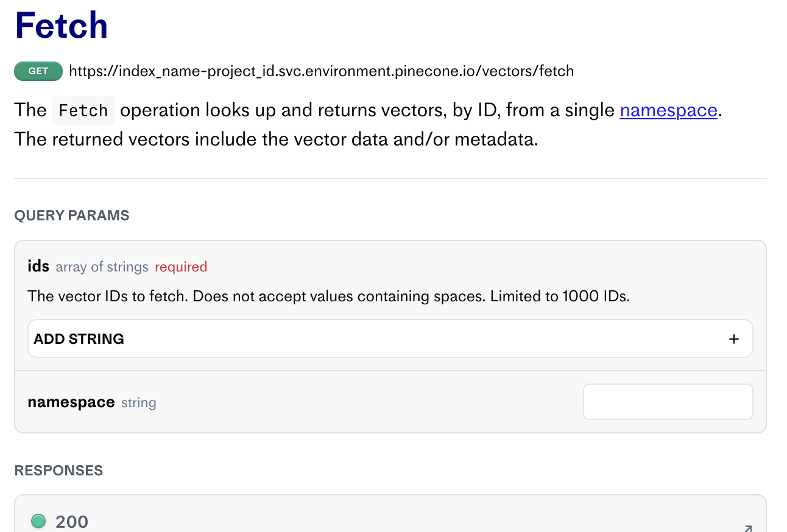
Task: Click the plus icon in ADD STRING row
Action: tap(734, 339)
